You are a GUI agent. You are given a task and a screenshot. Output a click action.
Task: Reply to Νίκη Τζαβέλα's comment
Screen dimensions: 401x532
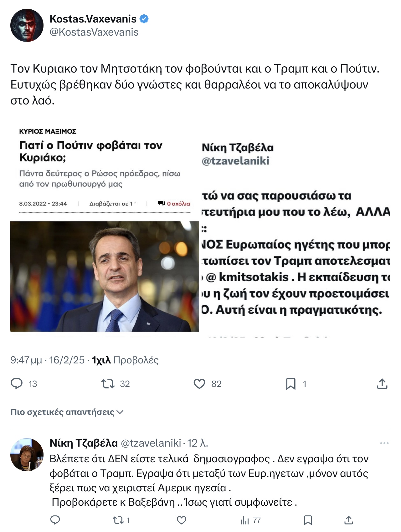click(55, 520)
